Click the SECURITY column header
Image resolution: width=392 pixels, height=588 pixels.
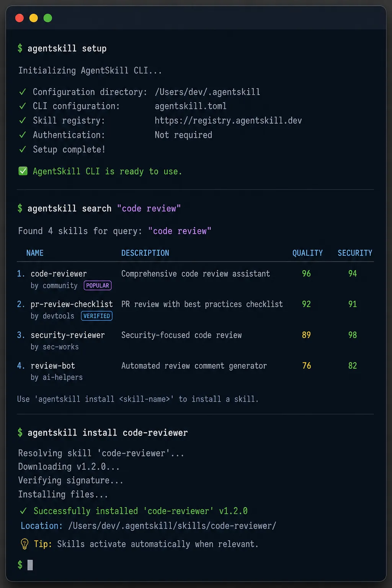tap(355, 253)
